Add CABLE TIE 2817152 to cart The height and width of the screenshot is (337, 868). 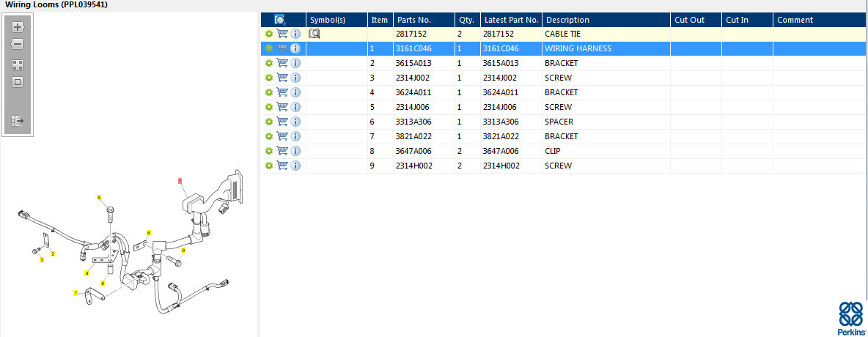tap(282, 34)
